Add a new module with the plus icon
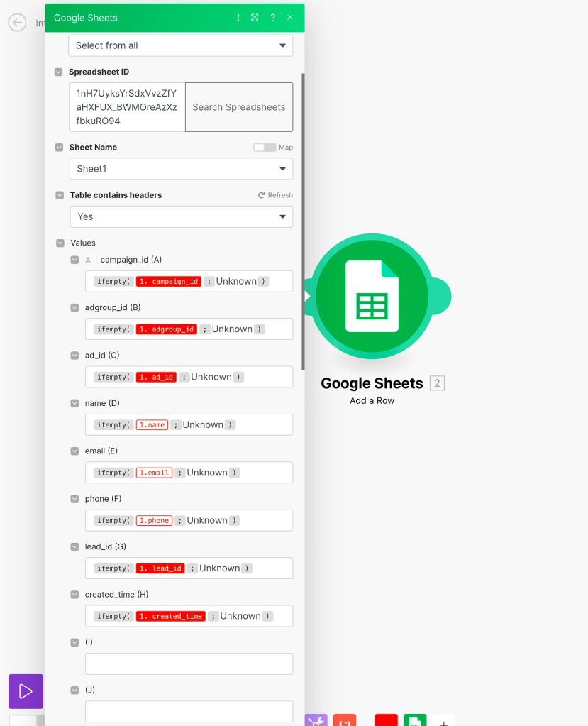588x726 pixels. coord(444,722)
